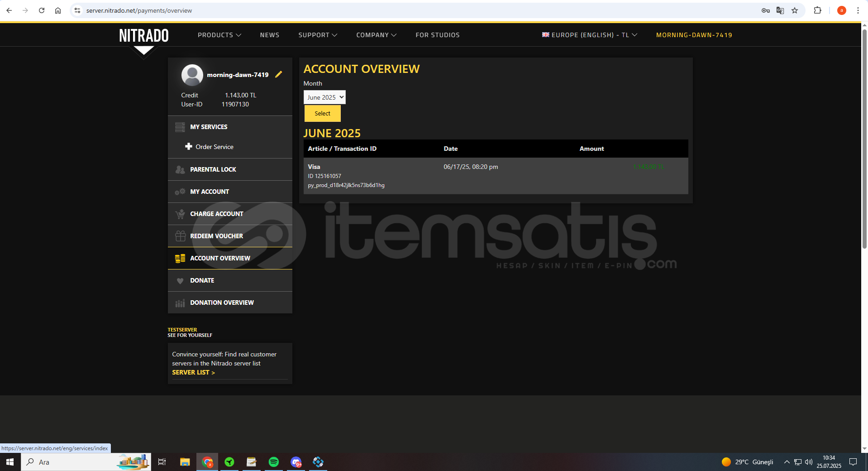Open browser extensions puzzle icon
This screenshot has height=471, width=868.
[x=817, y=10]
